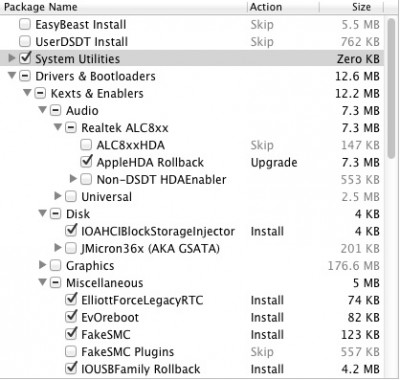Uncheck the System Utilities checkbox
The image size is (400, 380).
point(25,59)
